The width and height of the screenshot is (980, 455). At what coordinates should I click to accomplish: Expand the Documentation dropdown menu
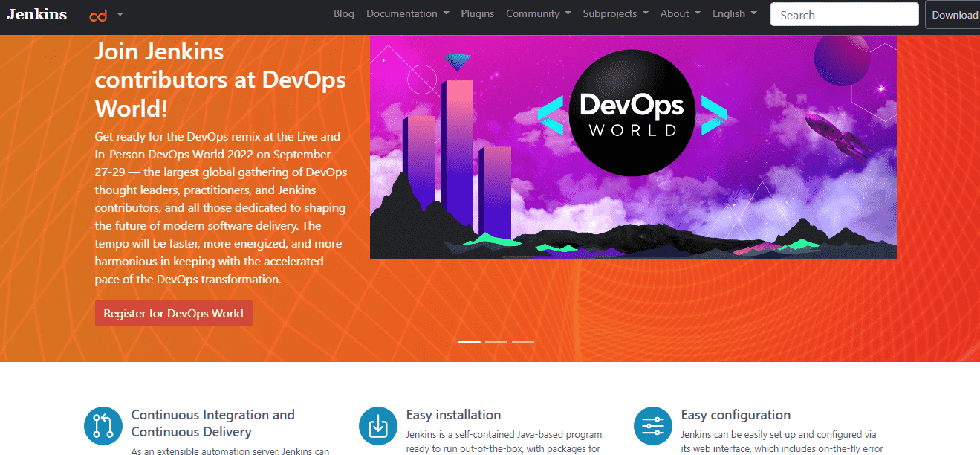pyautogui.click(x=408, y=13)
